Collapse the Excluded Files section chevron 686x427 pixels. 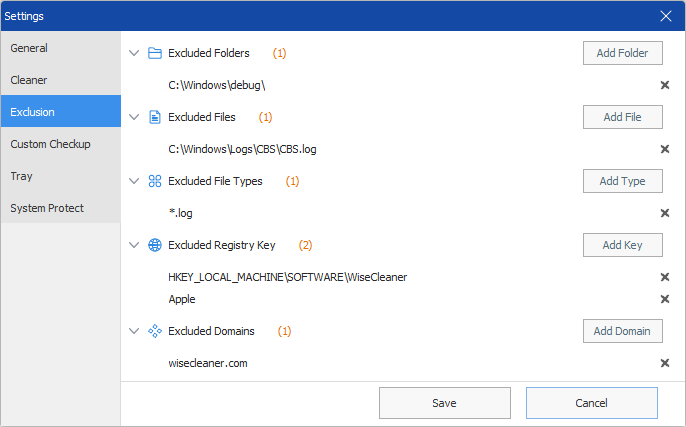(x=134, y=117)
